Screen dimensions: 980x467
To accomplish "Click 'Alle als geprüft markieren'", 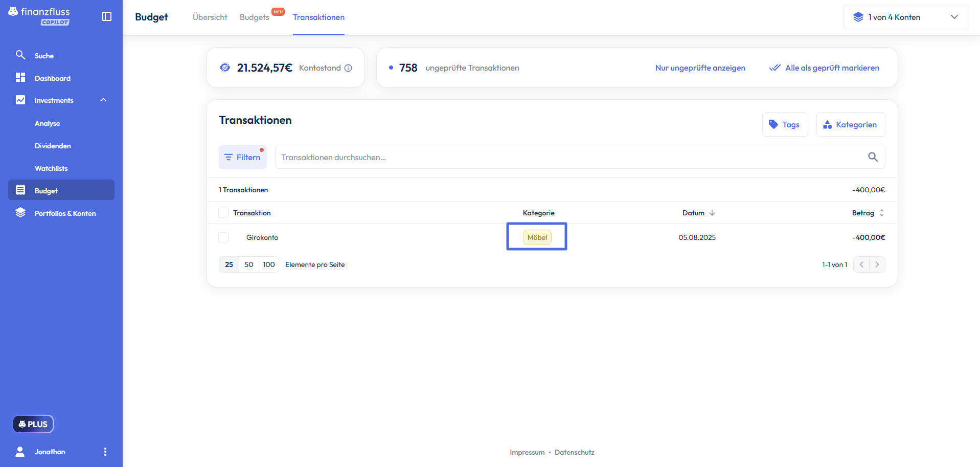I will coord(824,68).
